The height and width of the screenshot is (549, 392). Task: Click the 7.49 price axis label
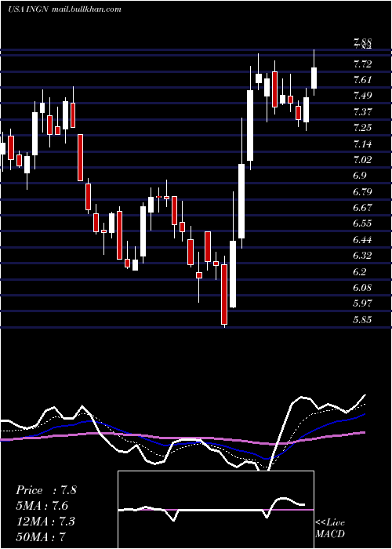362,96
